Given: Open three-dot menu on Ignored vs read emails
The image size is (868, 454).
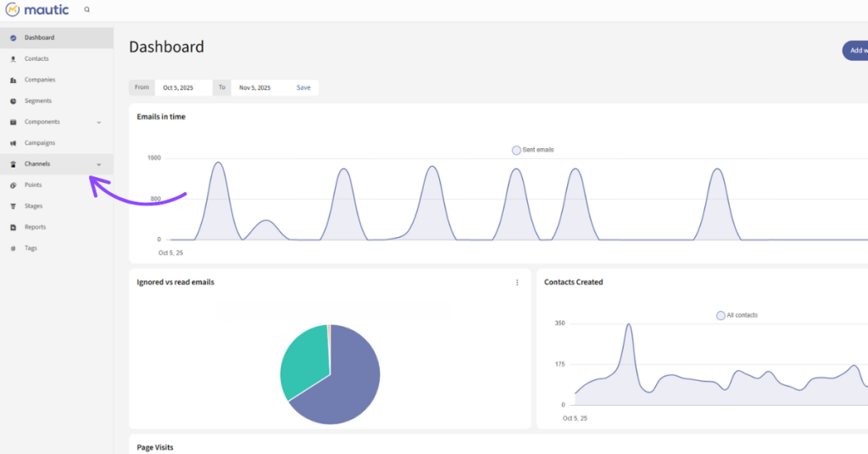Looking at the screenshot, I should pos(517,283).
